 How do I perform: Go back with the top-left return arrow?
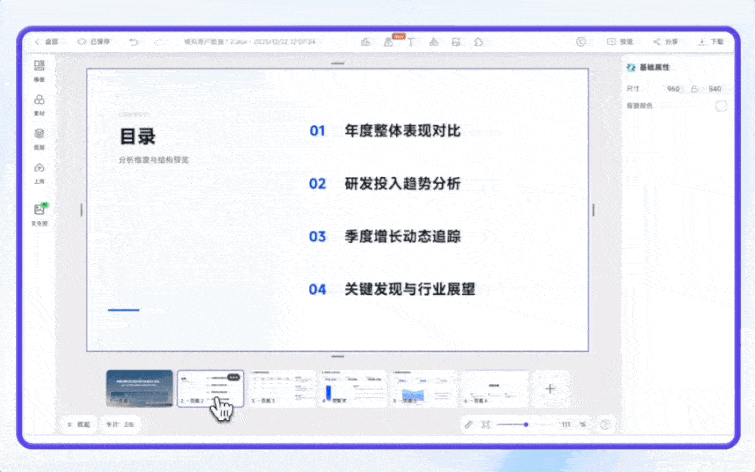tap(46, 42)
